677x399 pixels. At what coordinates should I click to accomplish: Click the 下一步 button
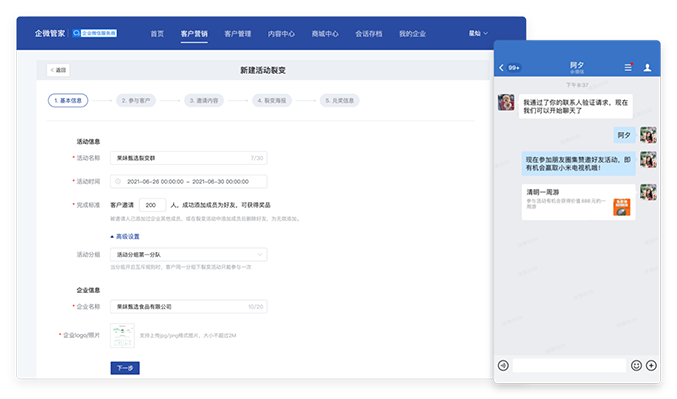pos(125,368)
